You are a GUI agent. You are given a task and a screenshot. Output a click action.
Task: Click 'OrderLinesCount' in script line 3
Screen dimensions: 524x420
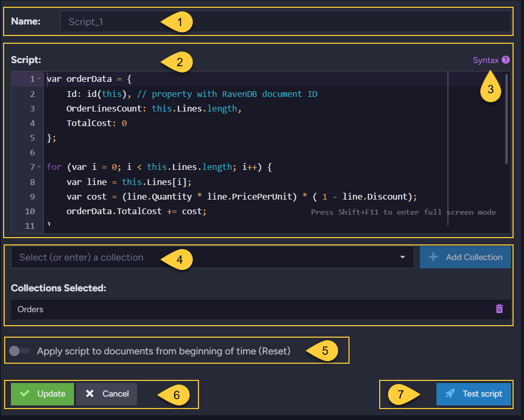pyautogui.click(x=104, y=109)
